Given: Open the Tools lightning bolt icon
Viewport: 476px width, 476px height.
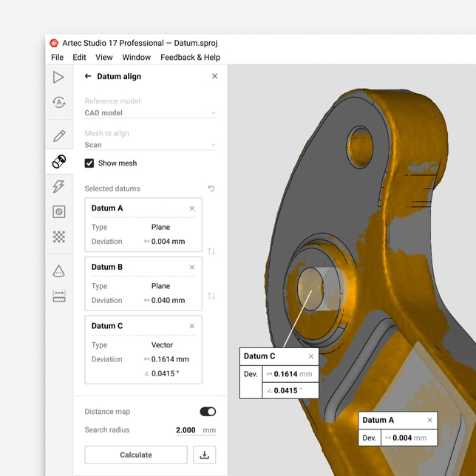Looking at the screenshot, I should 58,186.
